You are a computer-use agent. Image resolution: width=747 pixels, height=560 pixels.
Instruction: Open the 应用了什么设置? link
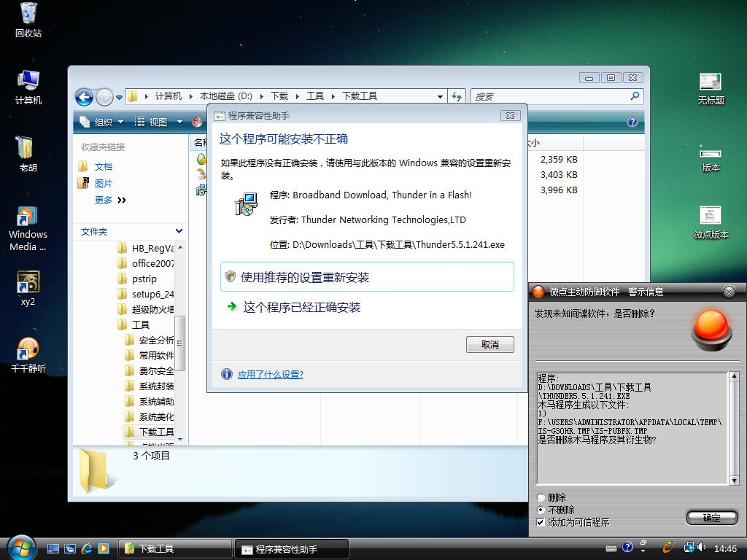point(270,374)
